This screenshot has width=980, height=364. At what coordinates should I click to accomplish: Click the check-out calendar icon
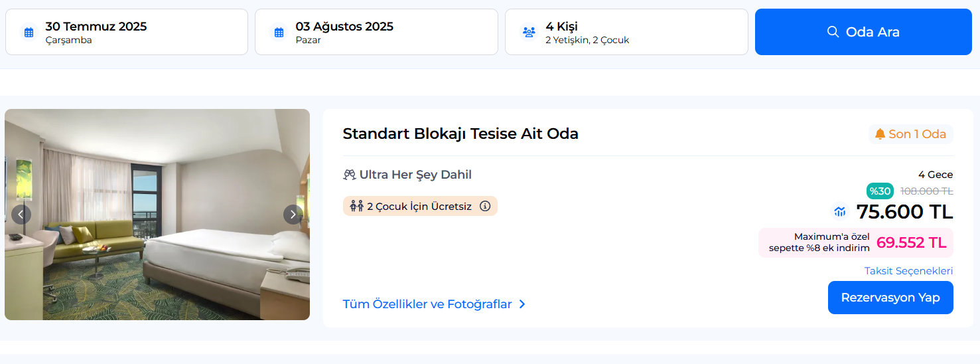(279, 32)
